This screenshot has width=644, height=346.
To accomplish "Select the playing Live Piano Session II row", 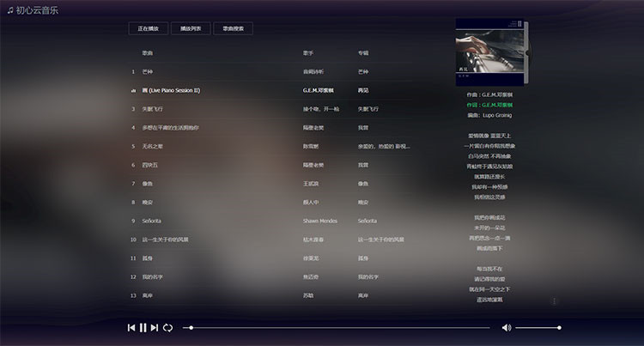I will (271, 90).
